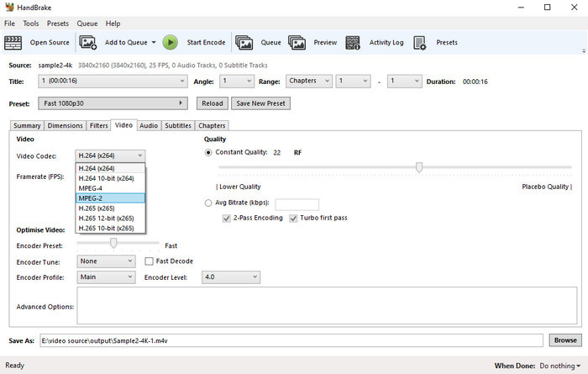Enable the Fast Decode checkbox
Image resolution: width=588 pixels, height=374 pixels.
149,261
